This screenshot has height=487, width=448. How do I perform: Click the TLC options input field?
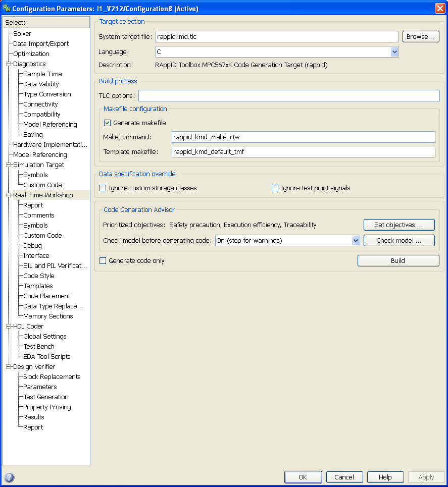(289, 96)
